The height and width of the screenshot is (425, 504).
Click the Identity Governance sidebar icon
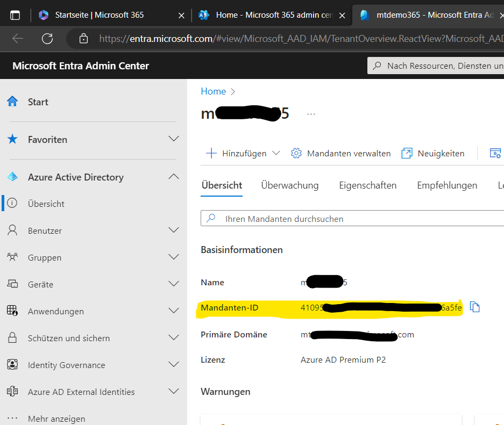[x=12, y=365]
